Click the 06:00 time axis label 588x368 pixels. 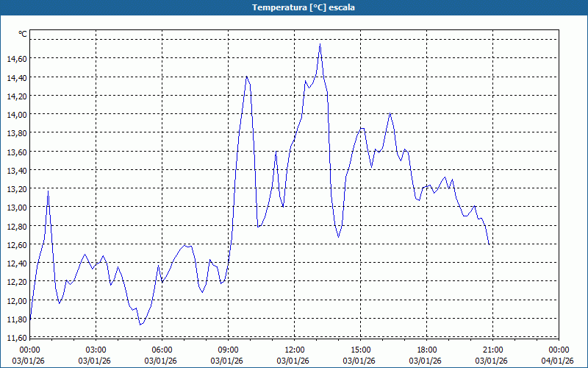coord(162,350)
